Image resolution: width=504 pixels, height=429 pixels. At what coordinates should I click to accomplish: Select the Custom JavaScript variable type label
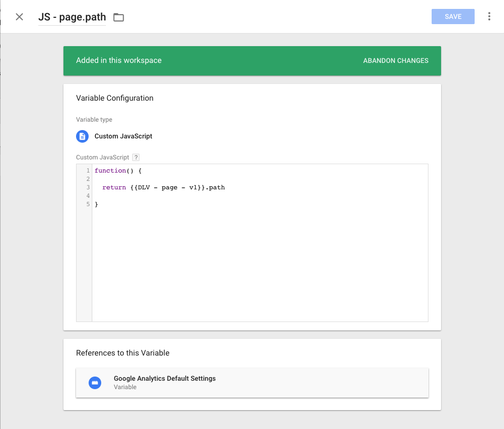point(123,136)
